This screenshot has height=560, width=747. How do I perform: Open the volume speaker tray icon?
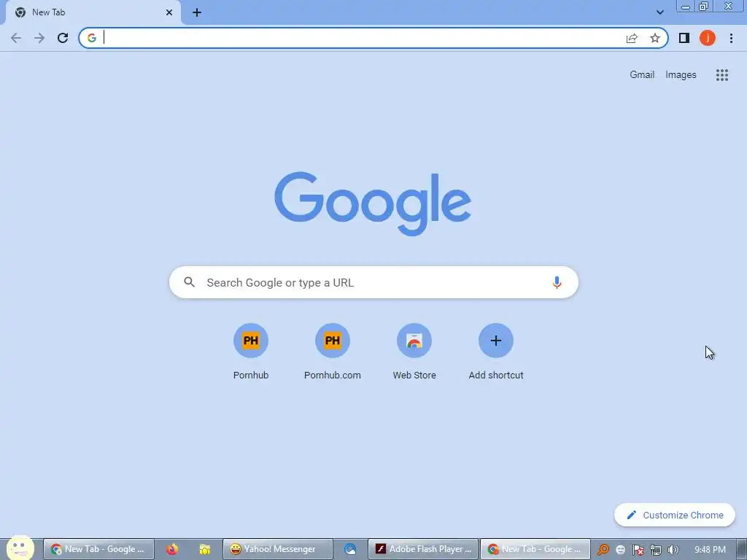(x=673, y=550)
